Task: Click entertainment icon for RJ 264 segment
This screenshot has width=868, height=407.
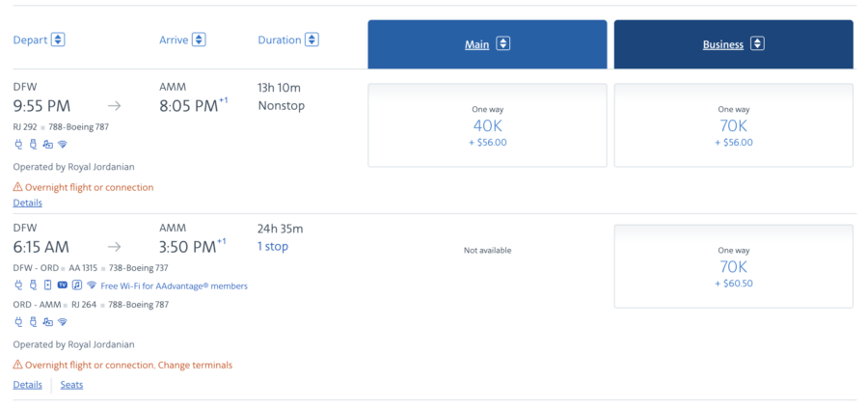Action: pyautogui.click(x=48, y=322)
